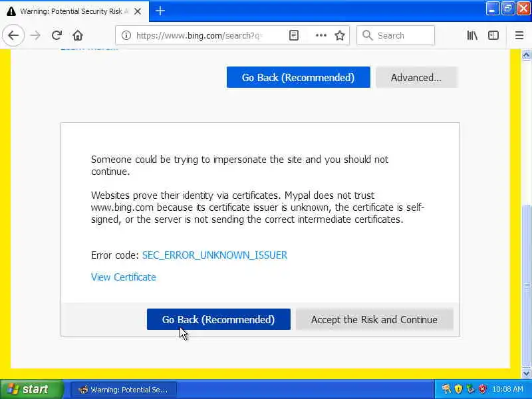Open the Windows start menu
The height and width of the screenshot is (399, 532).
point(31,389)
